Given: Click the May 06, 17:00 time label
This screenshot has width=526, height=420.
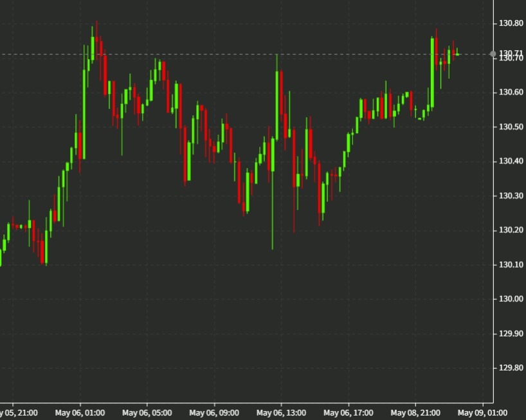Looking at the screenshot, I should 349,413.
